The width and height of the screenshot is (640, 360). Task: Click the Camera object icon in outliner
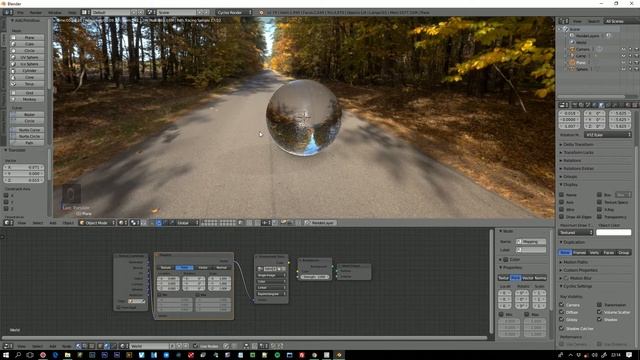(572, 49)
